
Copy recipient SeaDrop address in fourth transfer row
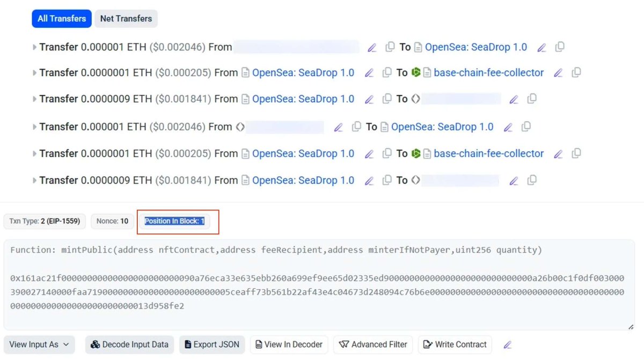526,127
